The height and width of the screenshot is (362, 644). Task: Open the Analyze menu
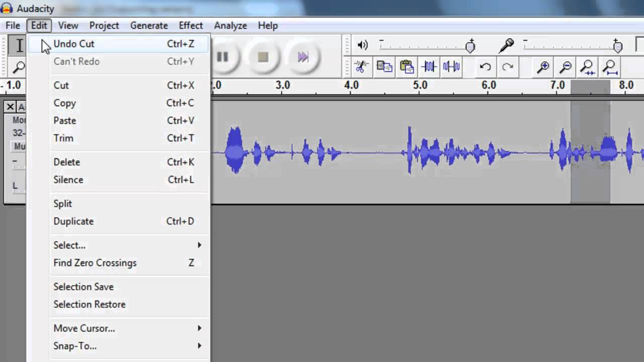point(230,25)
